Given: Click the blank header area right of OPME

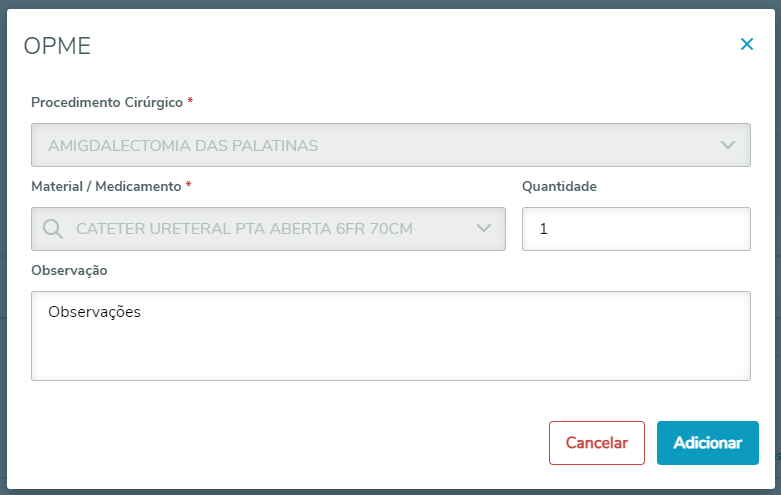Looking at the screenshot, I should click(x=400, y=45).
